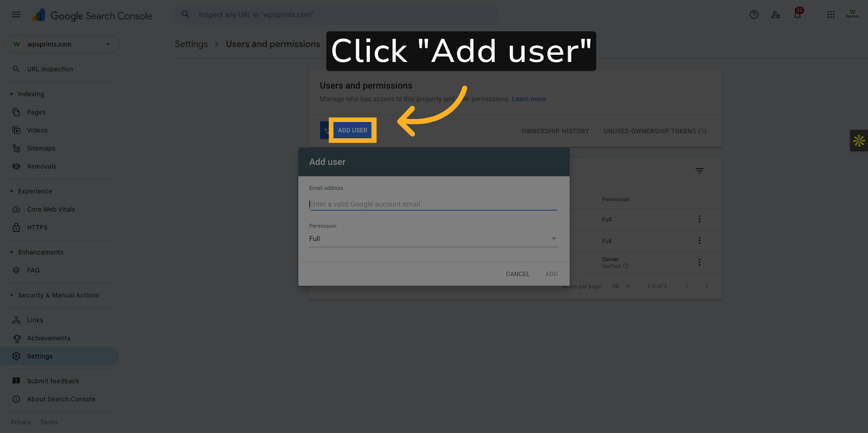Click the filter icon above Permission column
This screenshot has width=868, height=433.
pos(700,171)
